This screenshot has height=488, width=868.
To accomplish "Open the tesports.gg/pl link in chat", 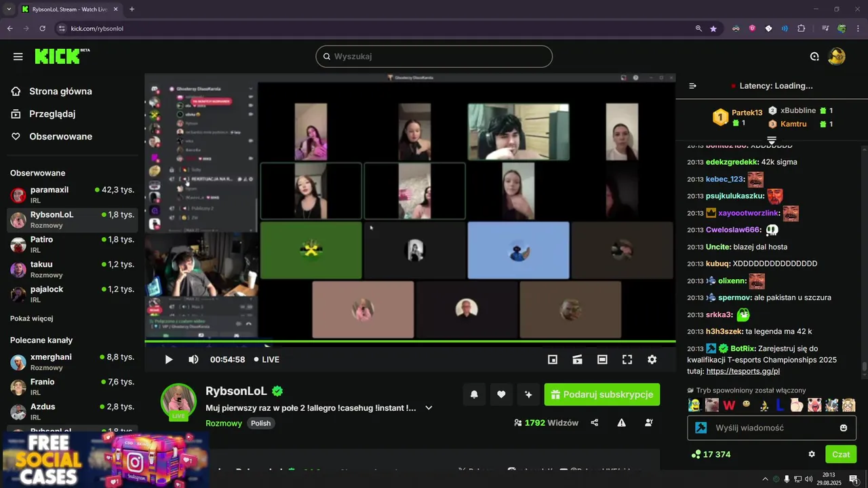I will [743, 371].
